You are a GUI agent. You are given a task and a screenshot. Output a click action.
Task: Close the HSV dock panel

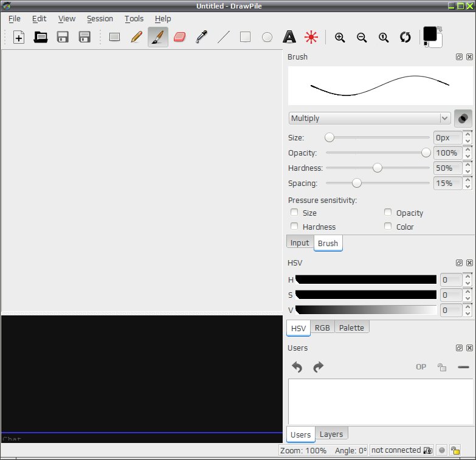[469, 263]
